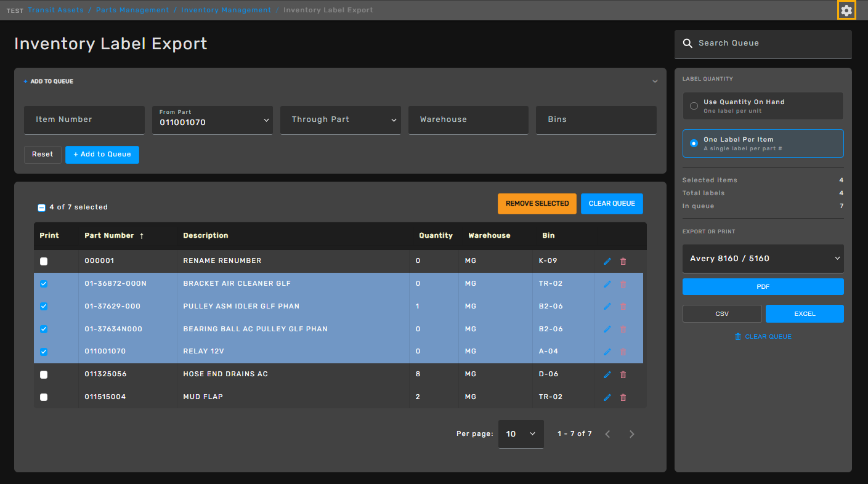Sort by Warehouse column header

point(489,236)
